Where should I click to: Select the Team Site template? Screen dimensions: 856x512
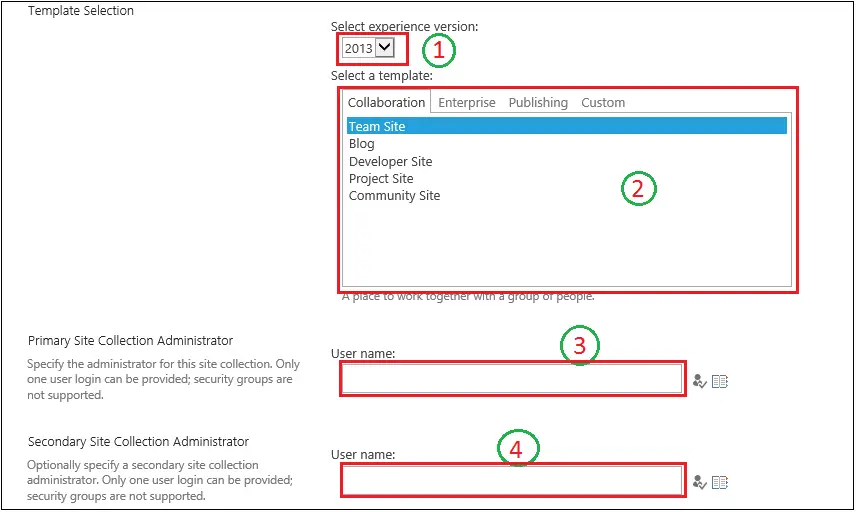tap(567, 126)
